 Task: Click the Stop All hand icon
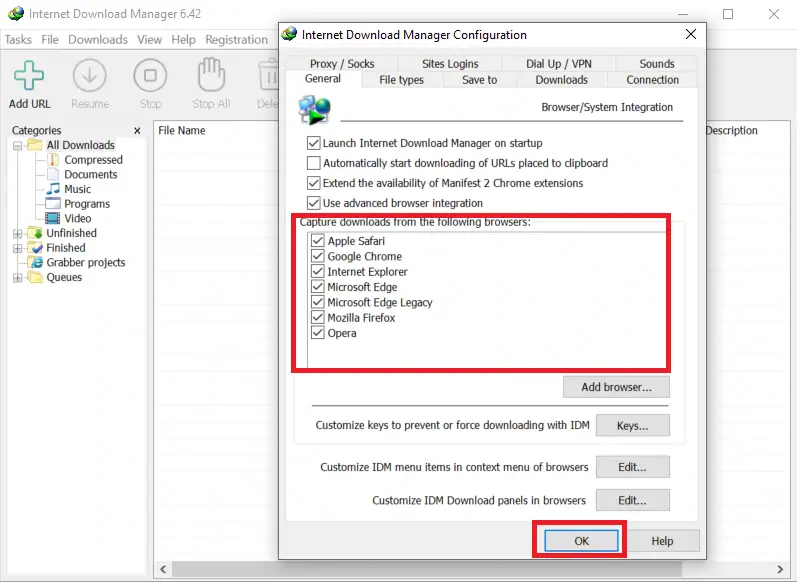coord(210,76)
